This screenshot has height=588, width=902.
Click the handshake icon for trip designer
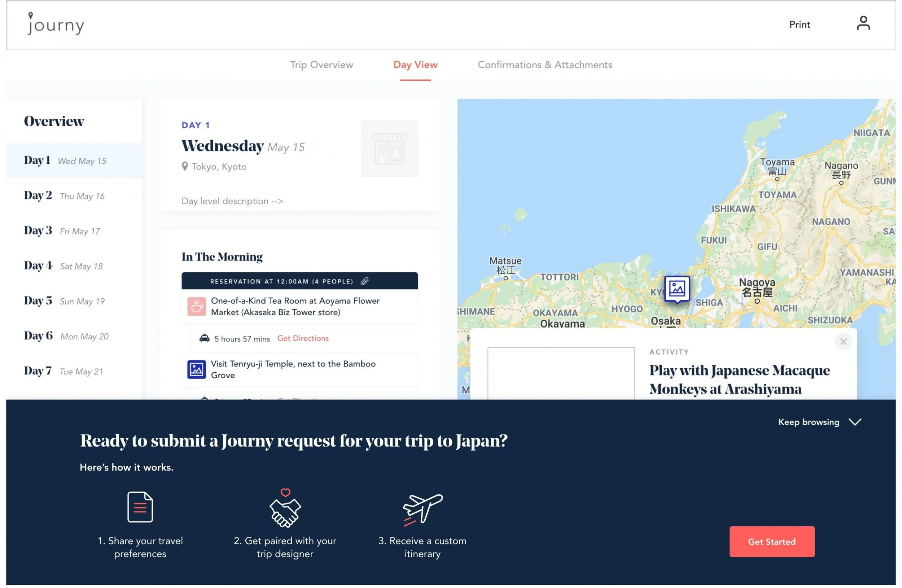[285, 508]
